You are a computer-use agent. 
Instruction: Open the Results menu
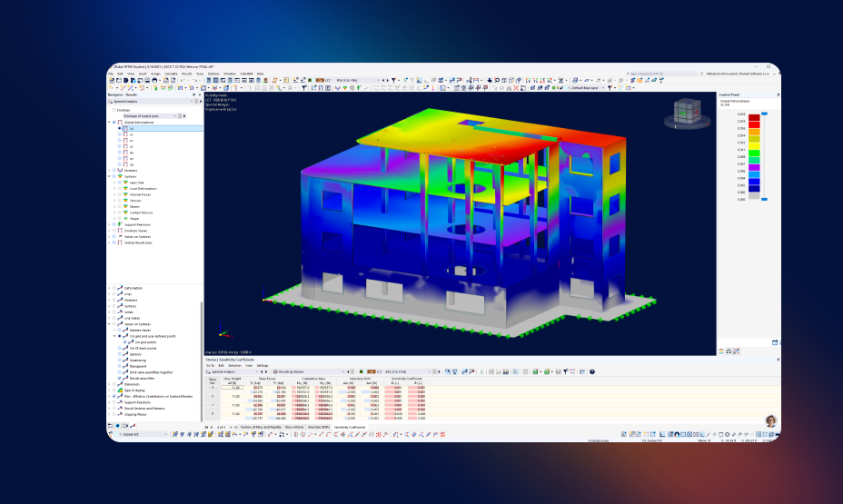click(186, 74)
